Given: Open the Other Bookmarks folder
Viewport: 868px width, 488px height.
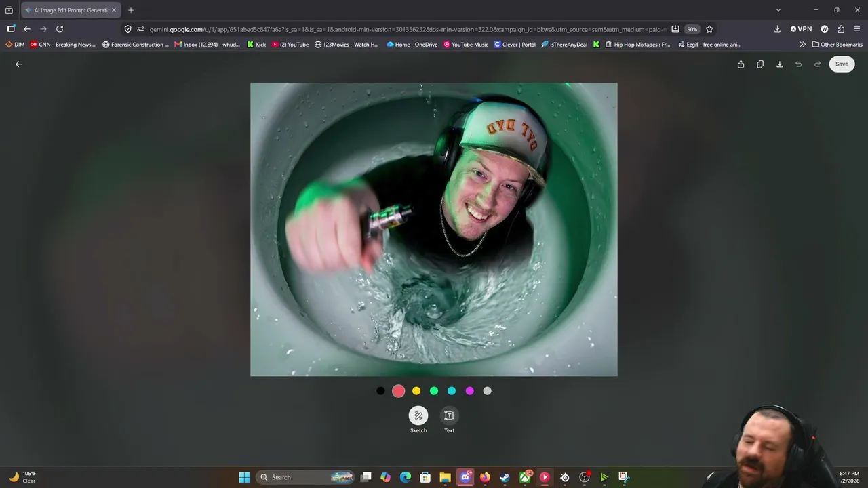Looking at the screenshot, I should (837, 45).
